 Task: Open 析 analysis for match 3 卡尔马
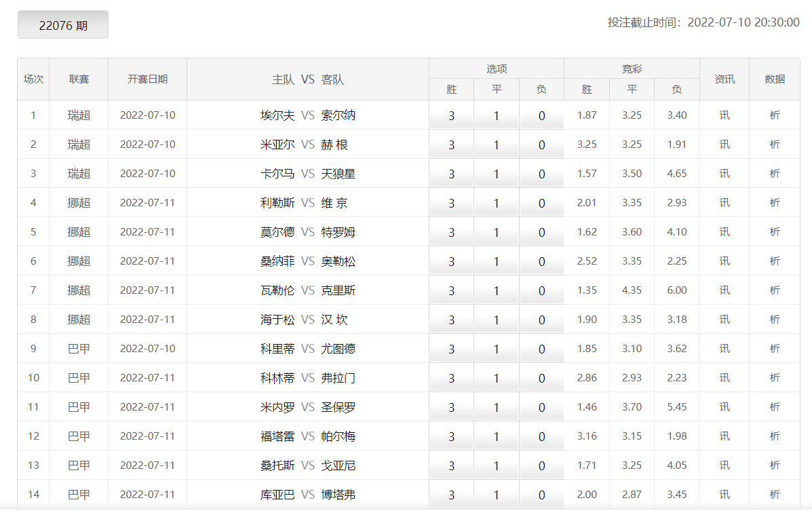[775, 174]
